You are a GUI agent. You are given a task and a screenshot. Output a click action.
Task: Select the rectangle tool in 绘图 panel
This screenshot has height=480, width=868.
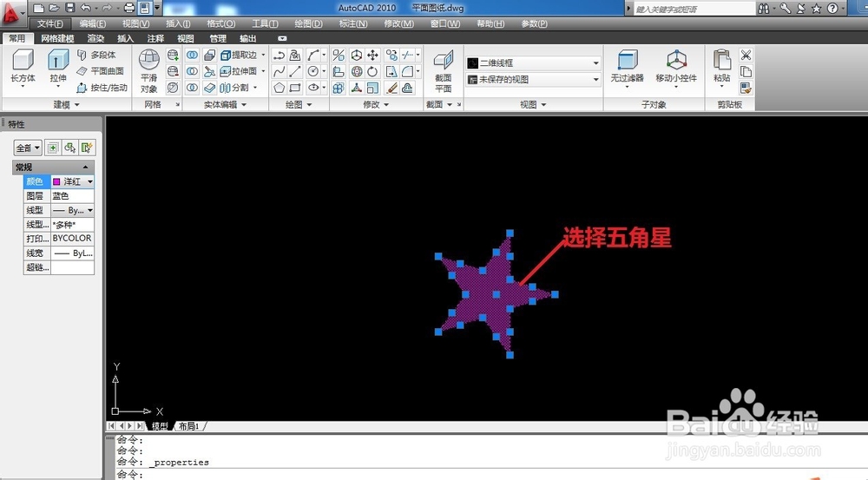point(295,88)
